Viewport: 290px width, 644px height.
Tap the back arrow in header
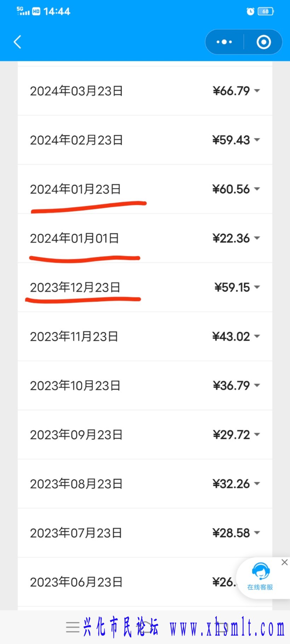click(17, 42)
